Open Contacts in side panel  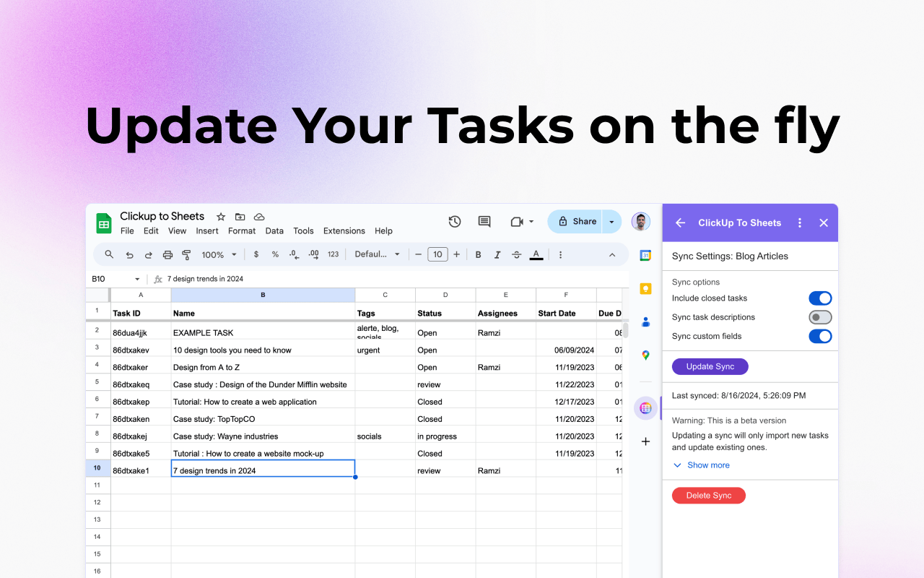point(645,322)
